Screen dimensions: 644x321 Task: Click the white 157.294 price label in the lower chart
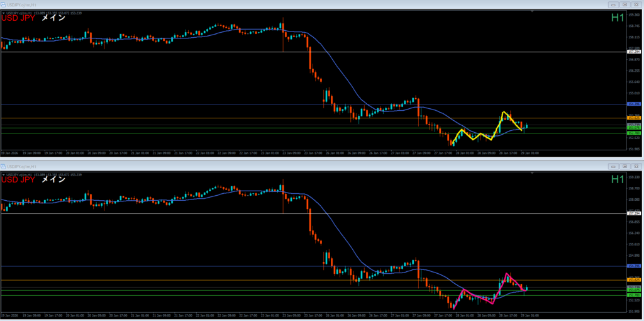click(x=634, y=213)
